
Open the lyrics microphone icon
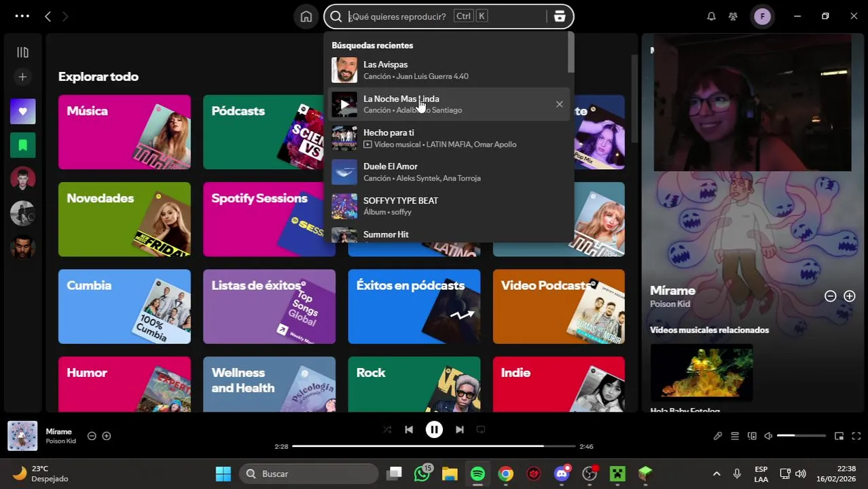(x=718, y=436)
